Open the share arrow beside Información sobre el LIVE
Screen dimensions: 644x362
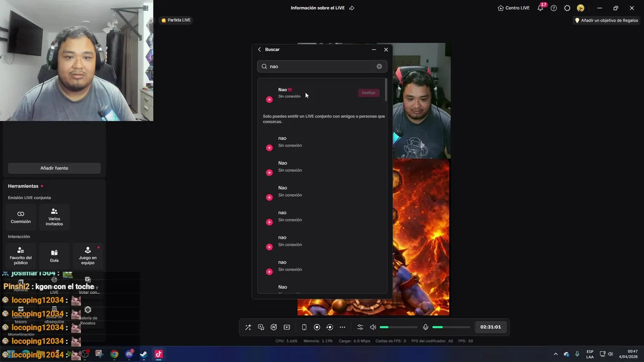(x=352, y=8)
